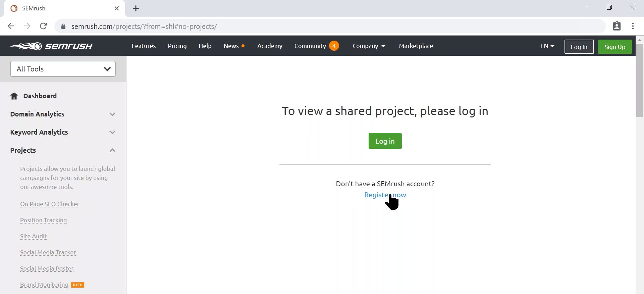
Task: Click the Keyword Analytics sidebar label
Action: pyautogui.click(x=39, y=132)
